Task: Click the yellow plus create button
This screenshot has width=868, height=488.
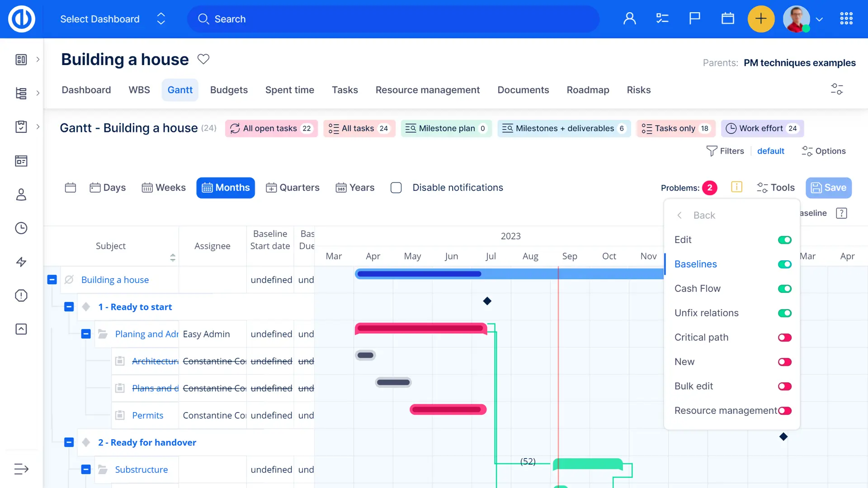Action: (x=761, y=19)
